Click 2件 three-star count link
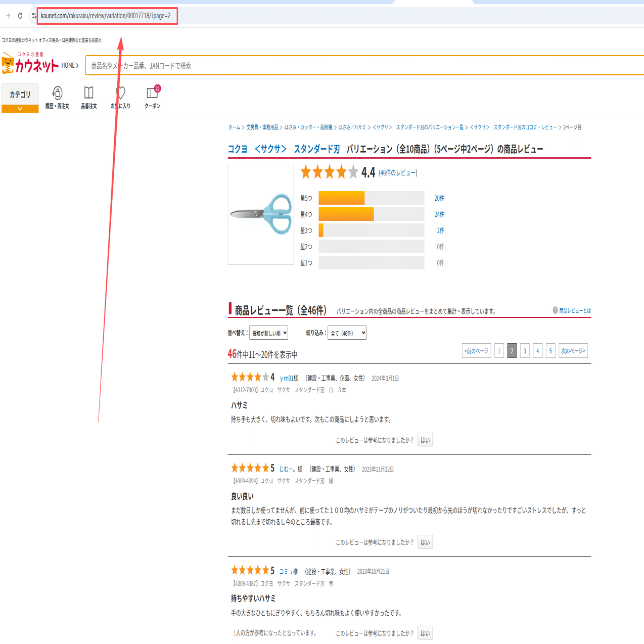Viewport: 644px width, 644px height. tap(441, 231)
